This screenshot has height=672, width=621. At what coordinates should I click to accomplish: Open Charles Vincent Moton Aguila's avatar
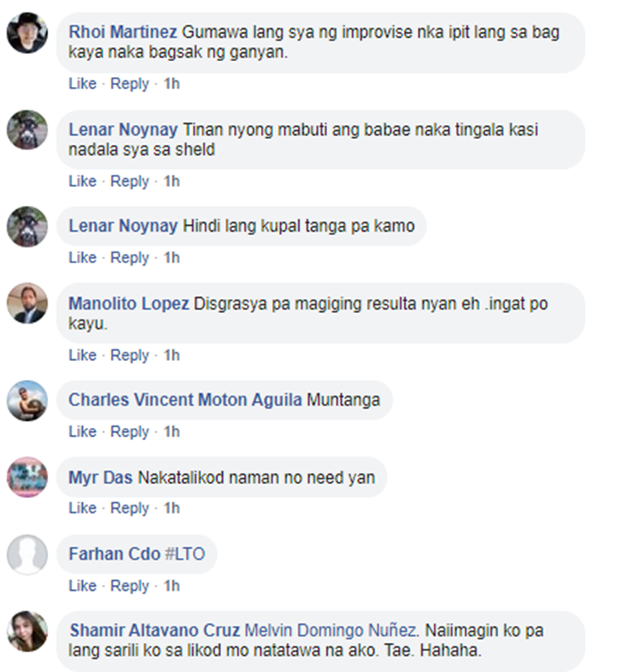tap(27, 401)
